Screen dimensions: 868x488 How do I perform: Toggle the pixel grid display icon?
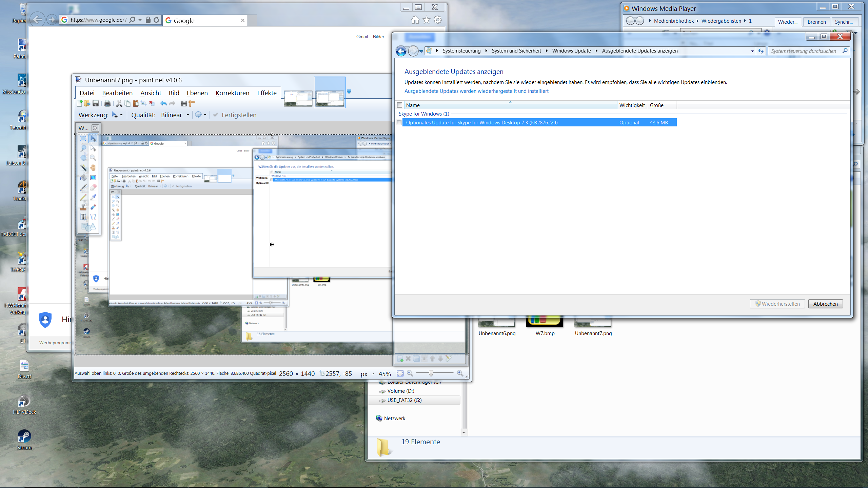pyautogui.click(x=184, y=103)
